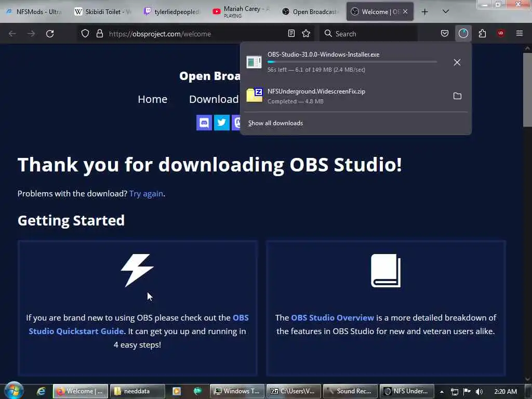Close the Welcome tab

405,12
